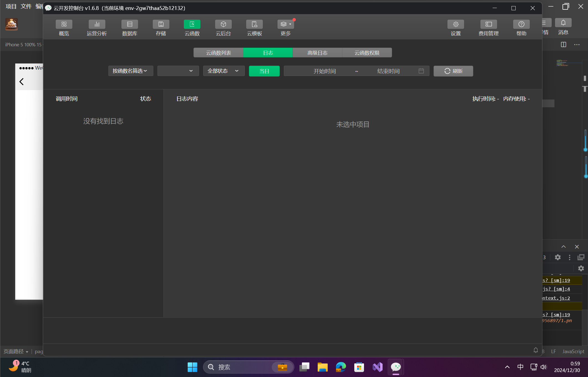The width and height of the screenshot is (588, 377).
Task: Open the 概览 overview icon
Action: [x=64, y=24]
